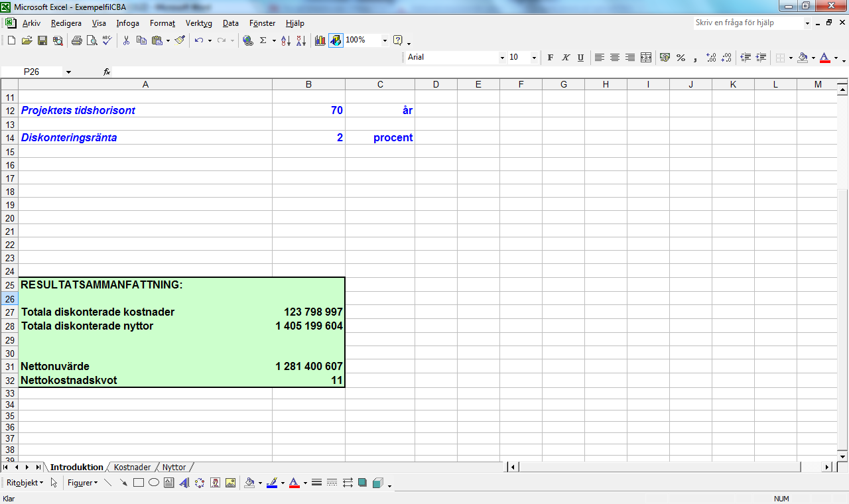Apply the blue line color, drawing toolbar
Image resolution: width=849 pixels, height=504 pixels.
coord(272,483)
